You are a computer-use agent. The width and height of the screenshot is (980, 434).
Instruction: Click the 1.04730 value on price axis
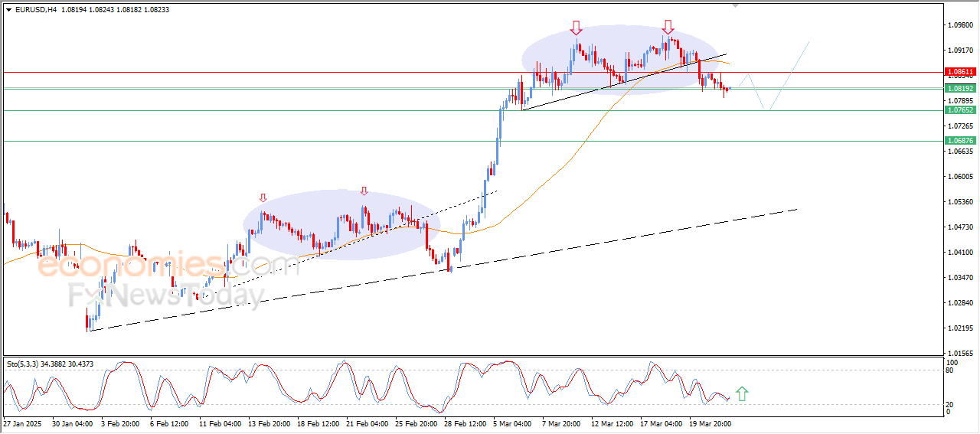pos(962,227)
